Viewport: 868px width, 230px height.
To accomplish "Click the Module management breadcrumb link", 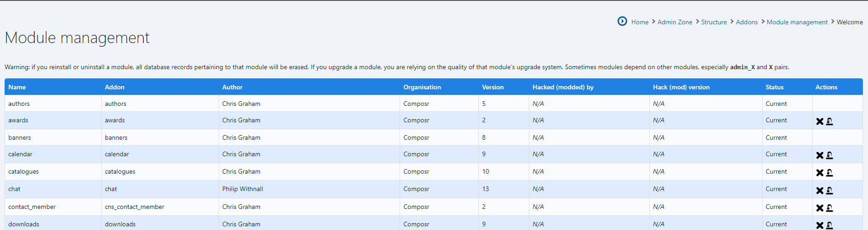I will [x=797, y=22].
